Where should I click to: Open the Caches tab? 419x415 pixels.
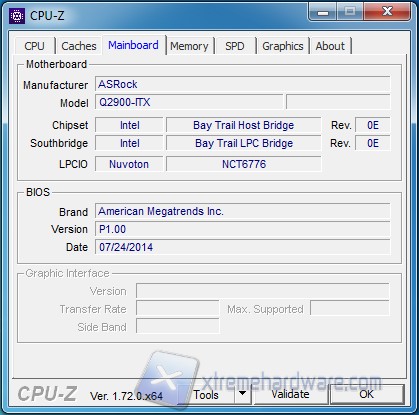[x=79, y=46]
